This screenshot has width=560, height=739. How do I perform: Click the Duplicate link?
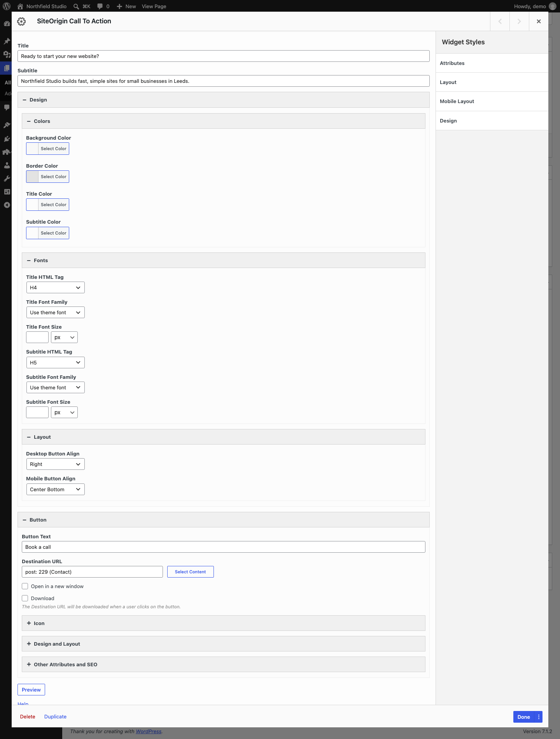pyautogui.click(x=55, y=716)
